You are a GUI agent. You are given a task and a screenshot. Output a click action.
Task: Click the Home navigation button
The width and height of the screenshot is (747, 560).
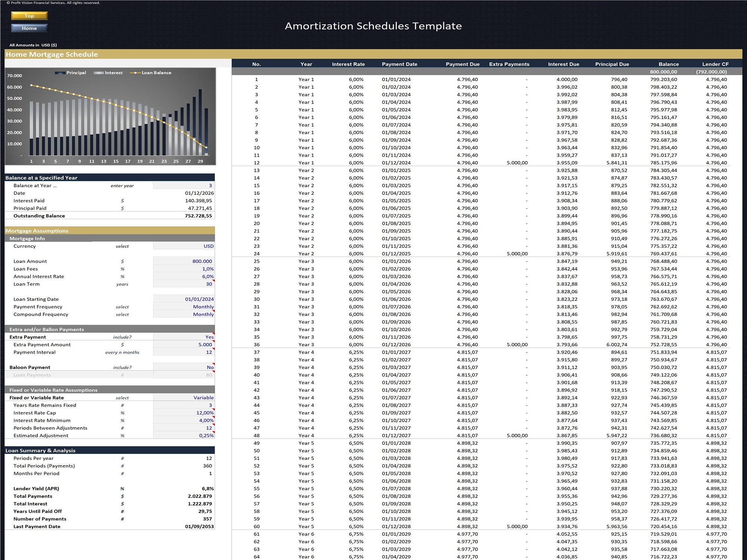pos(29,28)
